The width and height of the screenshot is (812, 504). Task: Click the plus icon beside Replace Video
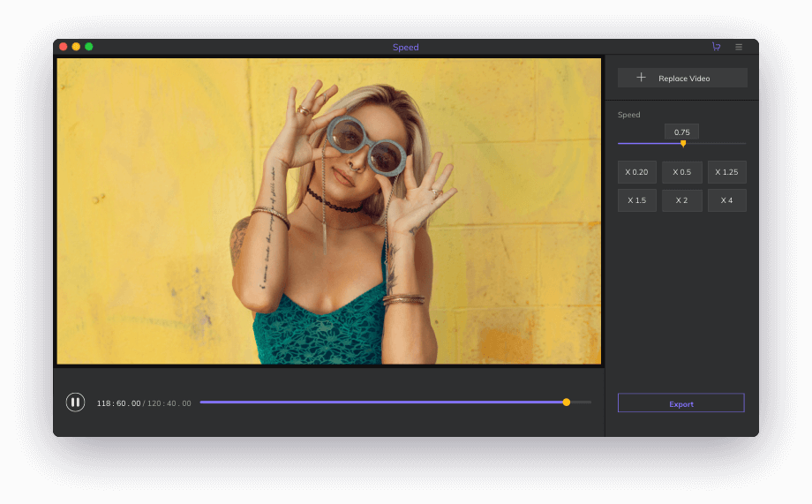point(642,78)
